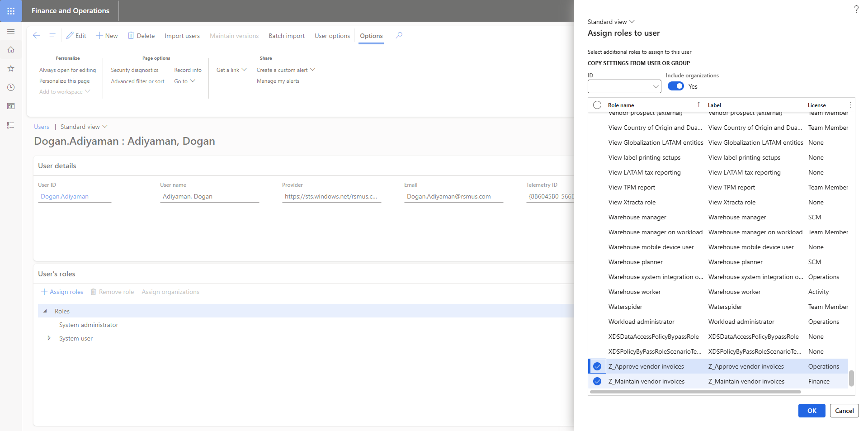Image resolution: width=868 pixels, height=431 pixels.
Task: Click the back arrow in the action pane
Action: pyautogui.click(x=37, y=35)
